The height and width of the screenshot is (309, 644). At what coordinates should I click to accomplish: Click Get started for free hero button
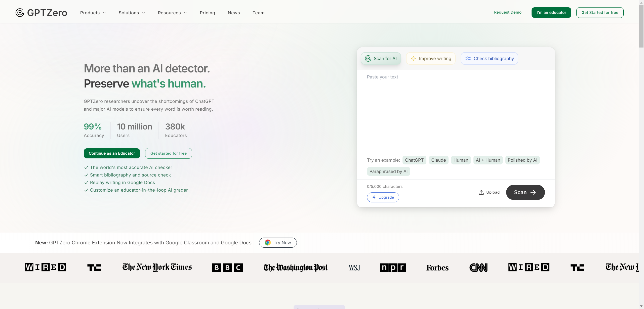[x=168, y=153]
